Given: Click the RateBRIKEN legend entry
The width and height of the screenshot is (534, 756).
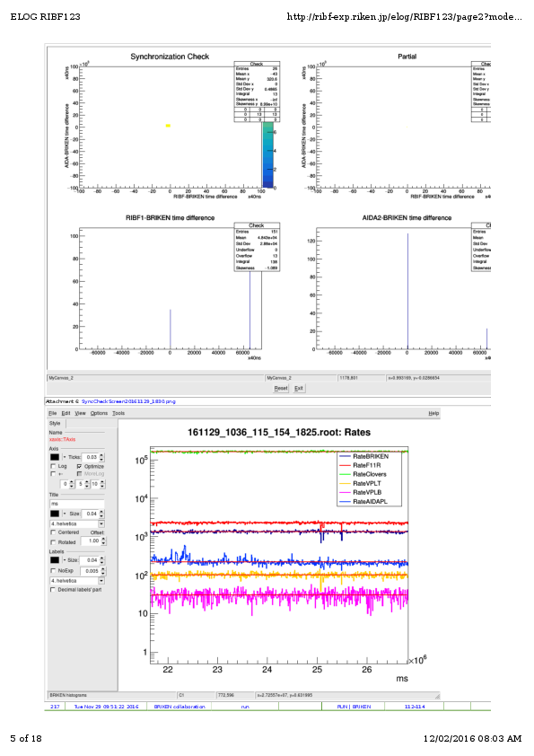Looking at the screenshot, I should [370, 456].
